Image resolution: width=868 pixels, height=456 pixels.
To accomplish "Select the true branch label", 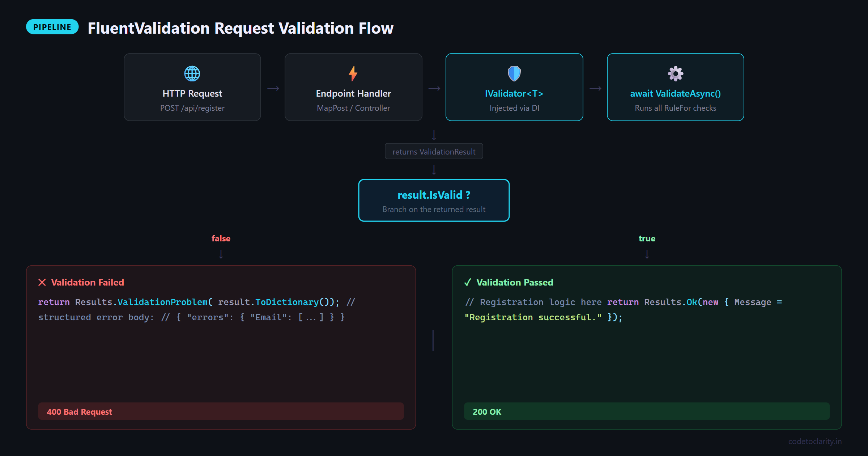I will click(647, 238).
